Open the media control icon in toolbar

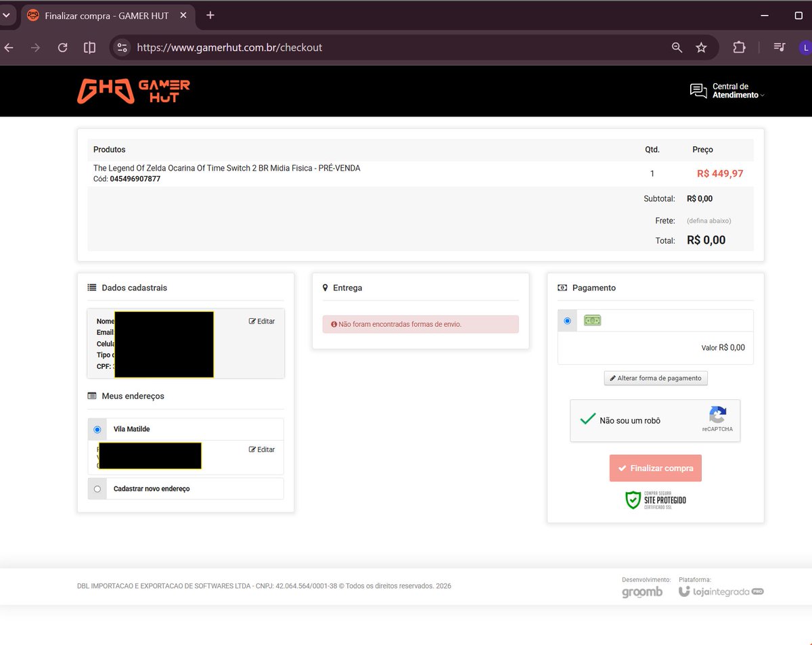pos(780,47)
